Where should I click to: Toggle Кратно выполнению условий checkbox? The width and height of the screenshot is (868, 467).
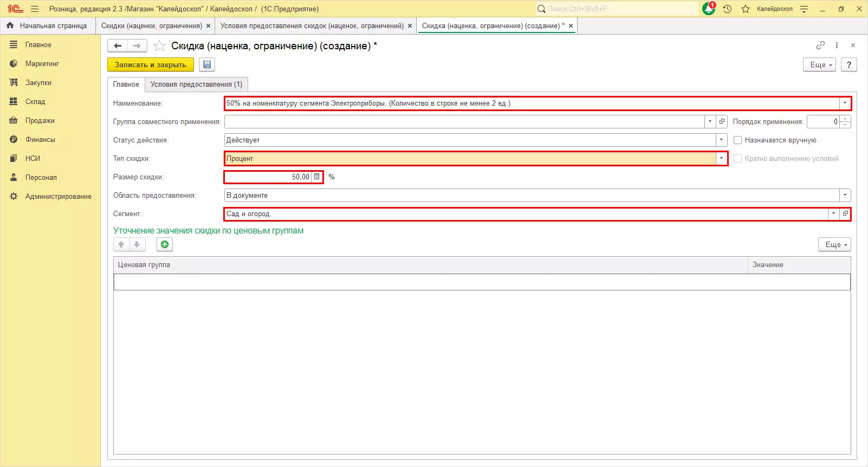(x=737, y=158)
